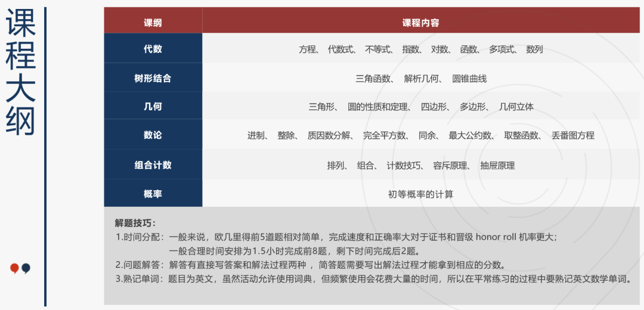Click the red and blue quote mark icon
The height and width of the screenshot is (310, 644).
(x=20, y=268)
